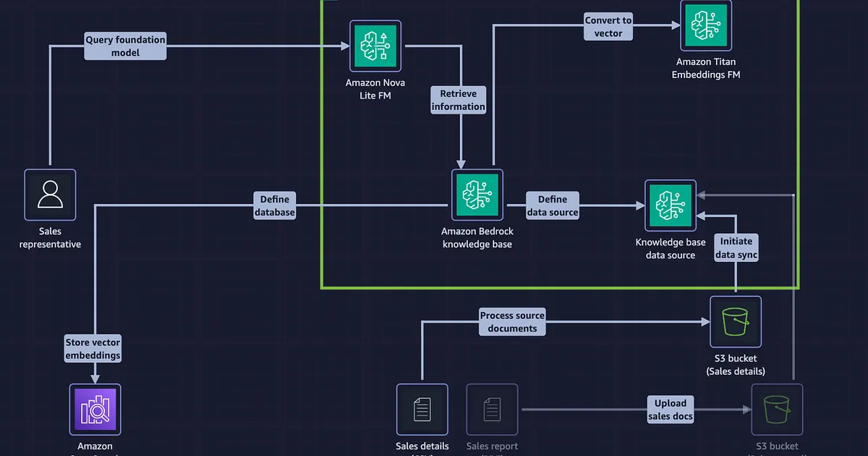The image size is (868, 456).
Task: Click the "Sales details" caption under document icon
Action: pyautogui.click(x=422, y=446)
